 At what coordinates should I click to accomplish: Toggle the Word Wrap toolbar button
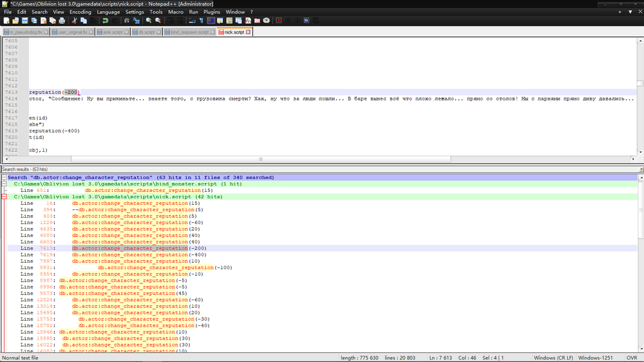pos(192,21)
